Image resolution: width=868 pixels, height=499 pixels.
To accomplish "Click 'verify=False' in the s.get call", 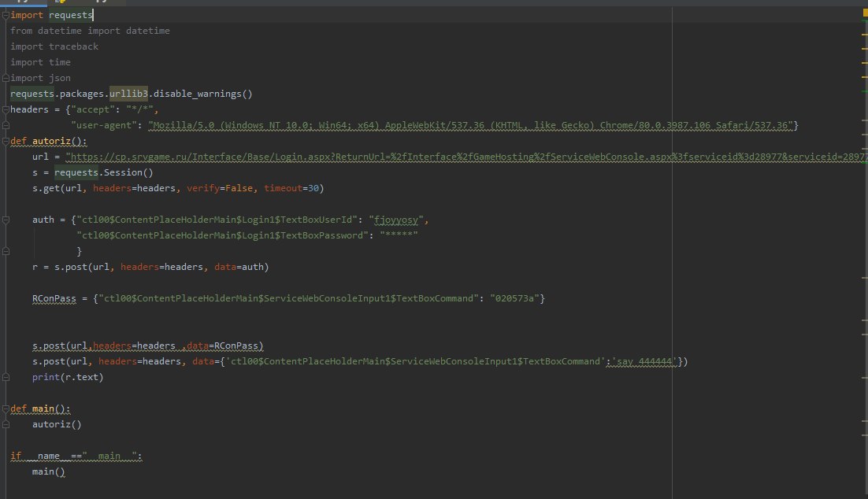I will tap(220, 189).
